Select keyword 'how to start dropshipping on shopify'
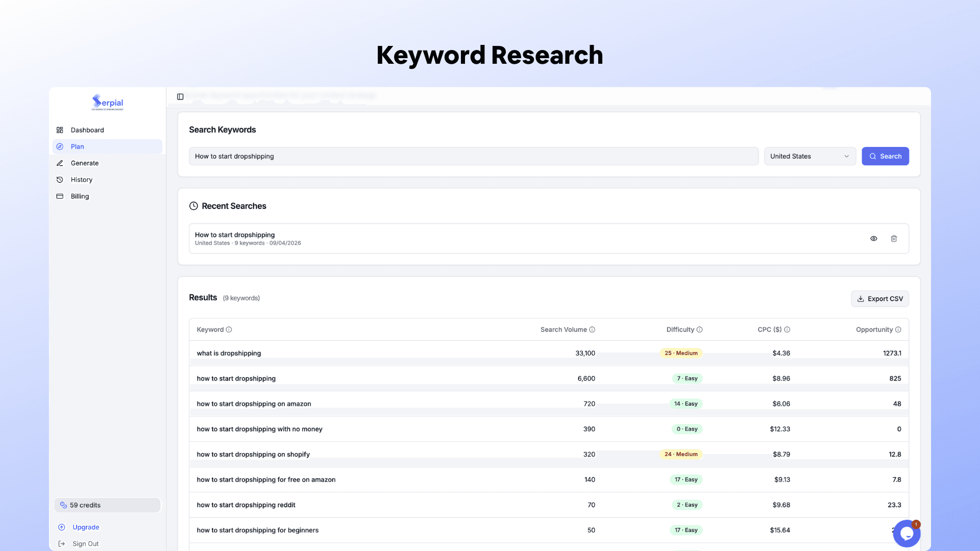980x551 pixels. click(253, 454)
